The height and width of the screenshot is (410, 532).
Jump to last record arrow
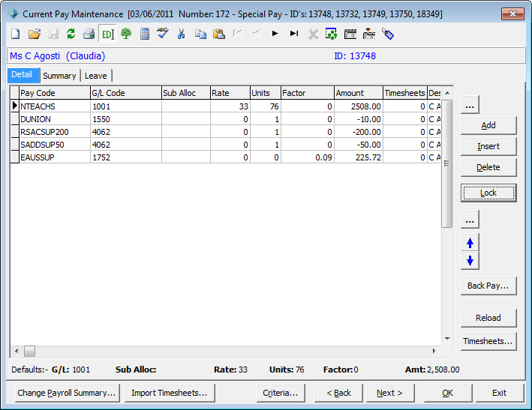pyautogui.click(x=294, y=34)
